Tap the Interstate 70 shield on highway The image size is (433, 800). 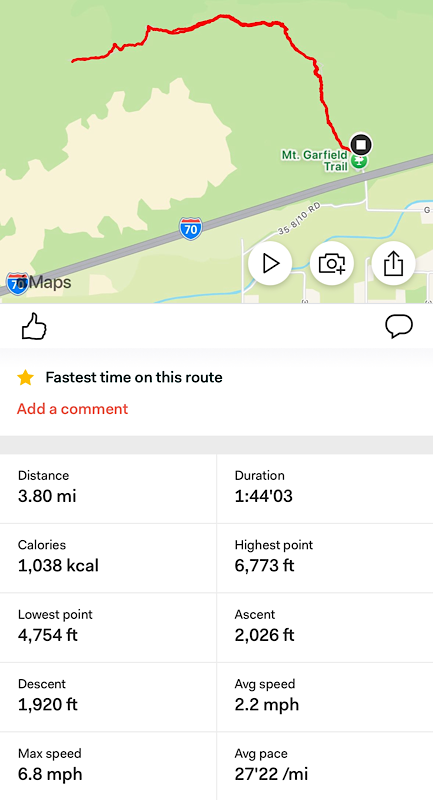point(191,229)
